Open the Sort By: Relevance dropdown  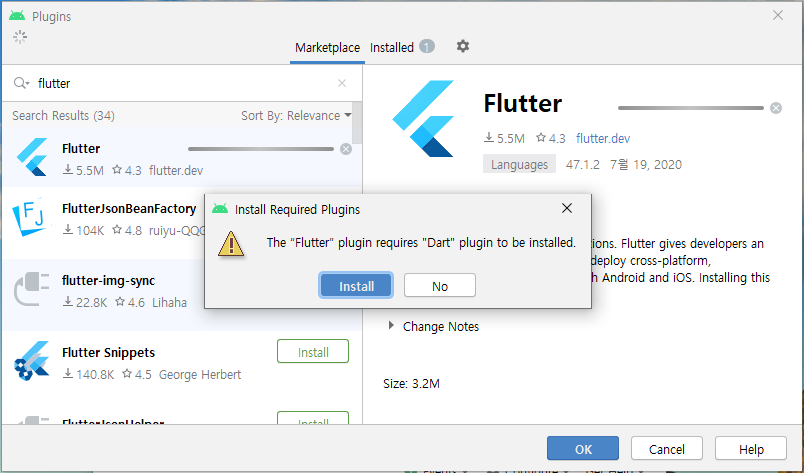click(296, 115)
